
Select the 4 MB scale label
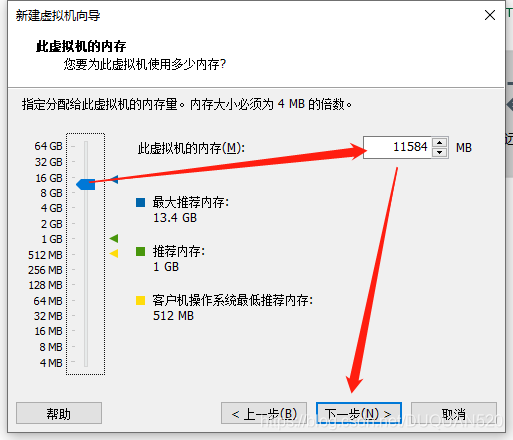tap(51, 363)
